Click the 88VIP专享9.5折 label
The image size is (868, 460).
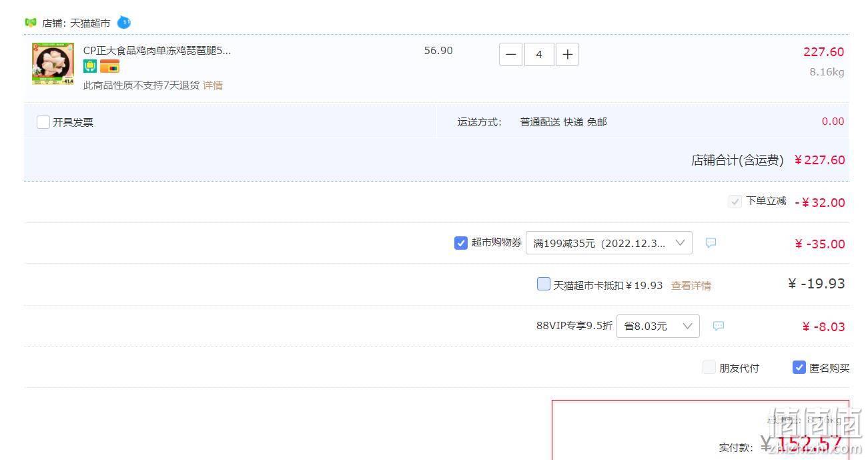574,326
